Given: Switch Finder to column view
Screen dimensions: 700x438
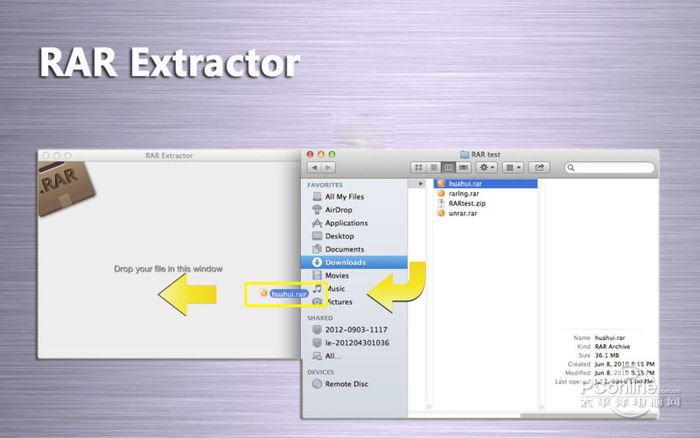Looking at the screenshot, I should [448, 167].
